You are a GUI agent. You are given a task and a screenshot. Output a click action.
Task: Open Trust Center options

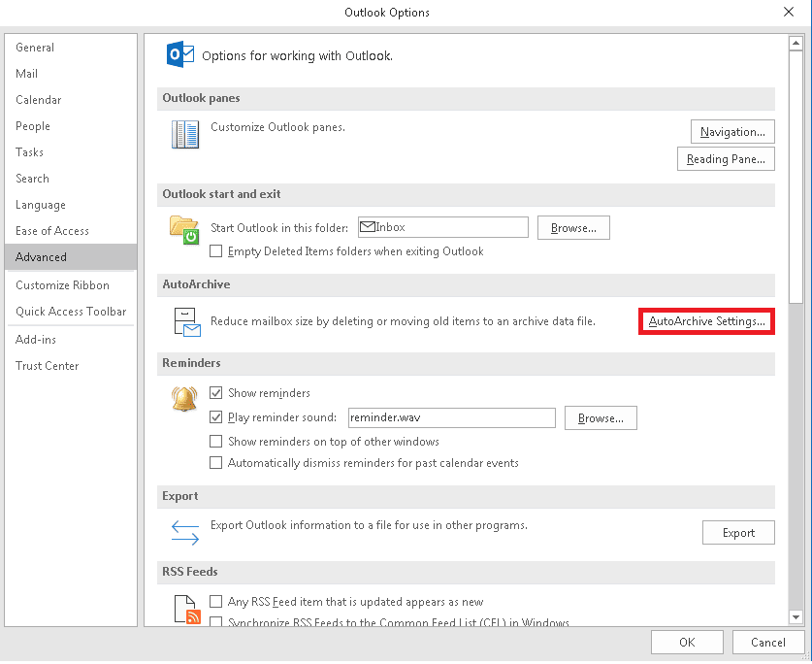point(71,366)
